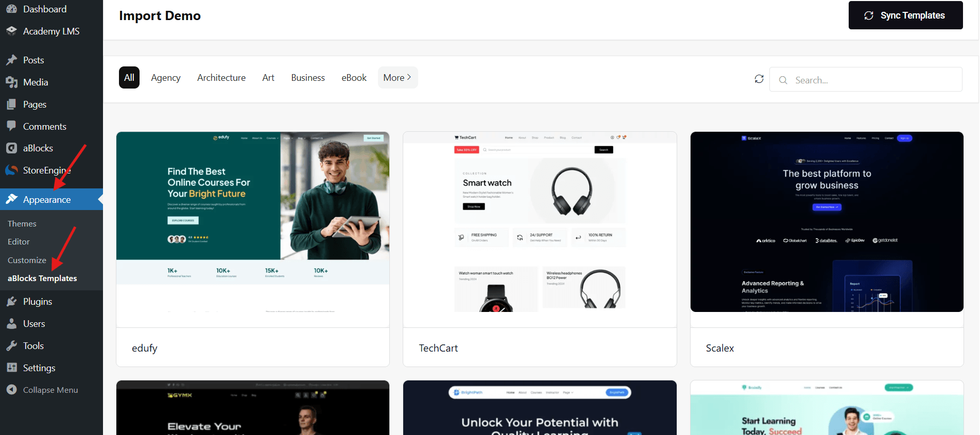Go to Academy LMS menu
The width and height of the screenshot is (980, 435).
pos(51,31)
